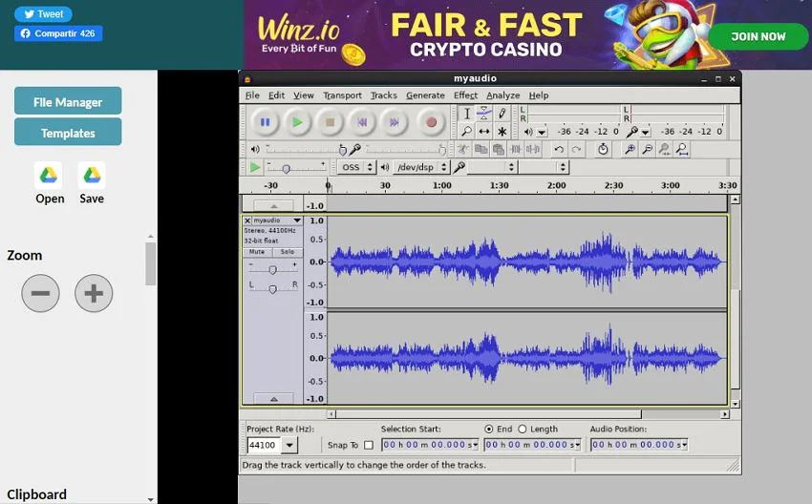This screenshot has width=812, height=504.
Task: Start playback with the green Play button
Action: pos(297,122)
